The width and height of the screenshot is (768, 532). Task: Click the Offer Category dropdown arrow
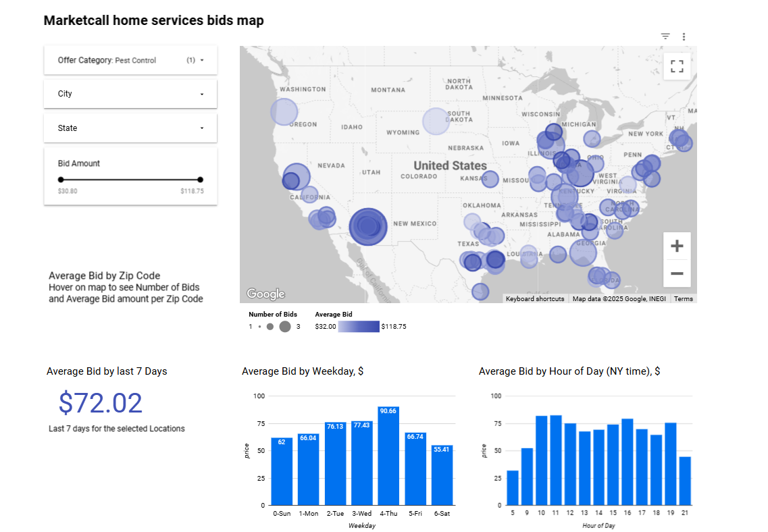[x=202, y=60]
